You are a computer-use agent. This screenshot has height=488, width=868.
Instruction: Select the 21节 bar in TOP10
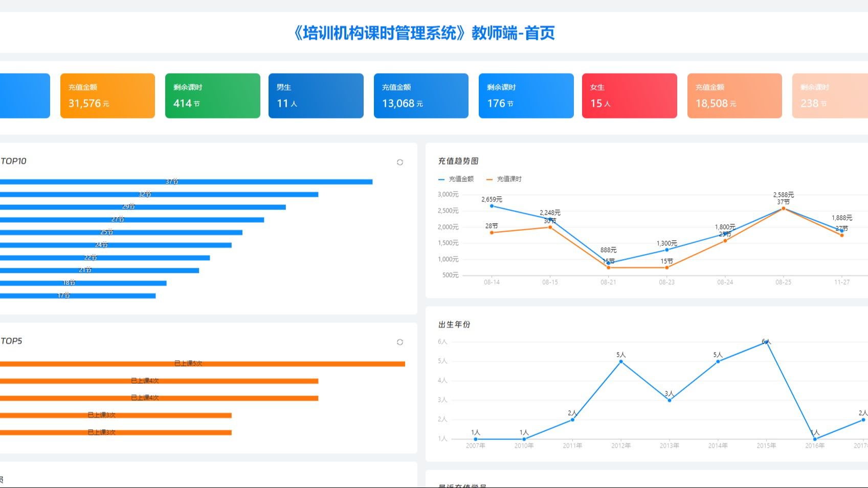coord(99,270)
